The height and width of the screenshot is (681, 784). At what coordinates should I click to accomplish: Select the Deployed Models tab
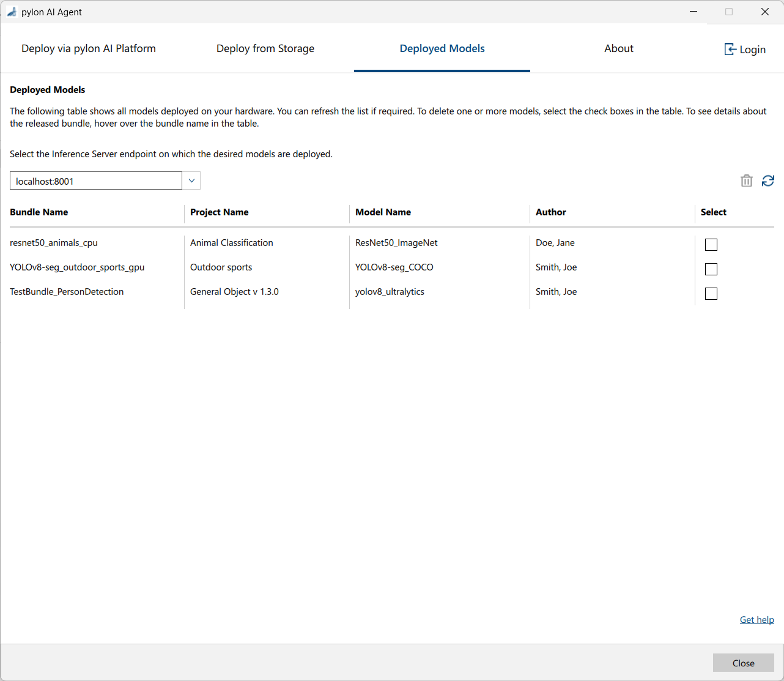(x=442, y=48)
